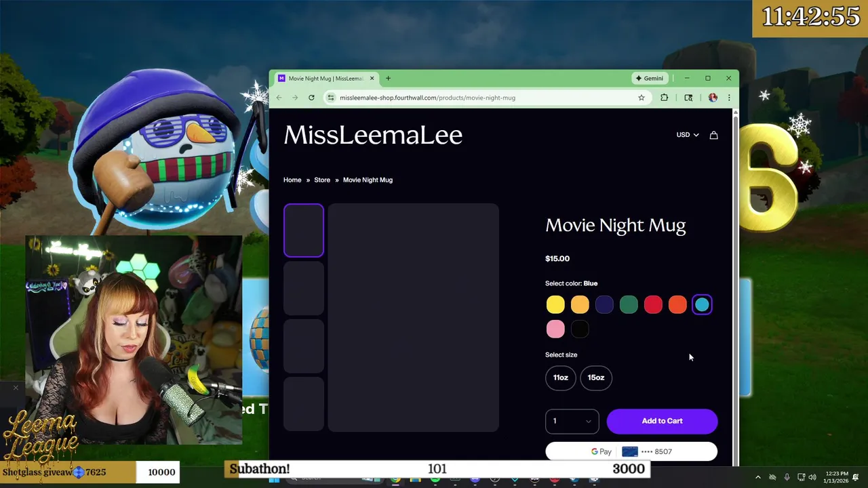Open Chrome's three-dot menu
The width and height of the screenshot is (868, 488).
point(729,98)
